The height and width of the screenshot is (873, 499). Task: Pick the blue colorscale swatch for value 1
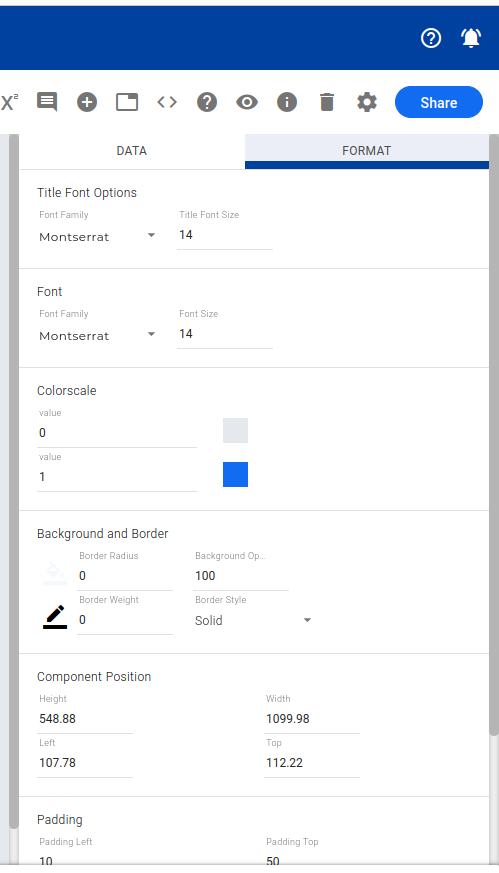(x=236, y=474)
